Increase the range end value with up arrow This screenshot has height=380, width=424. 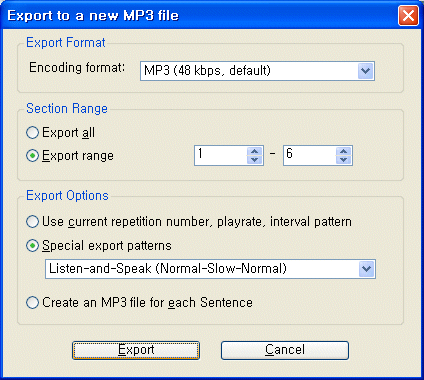(x=344, y=151)
